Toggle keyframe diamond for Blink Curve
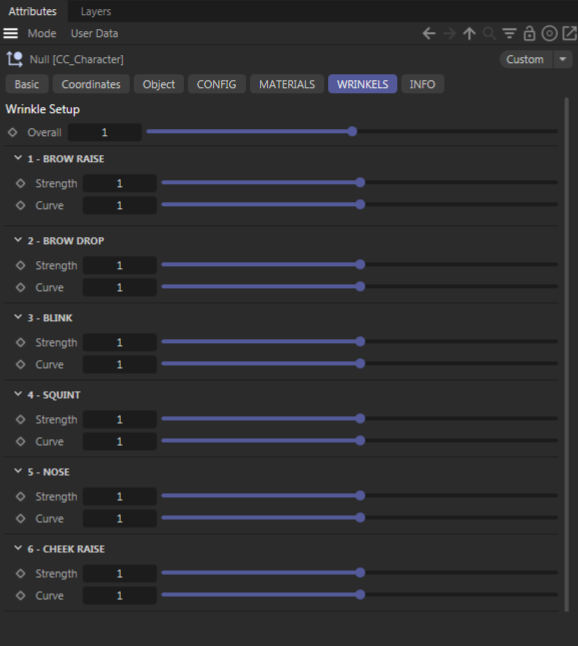The height and width of the screenshot is (646, 578). (x=21, y=365)
